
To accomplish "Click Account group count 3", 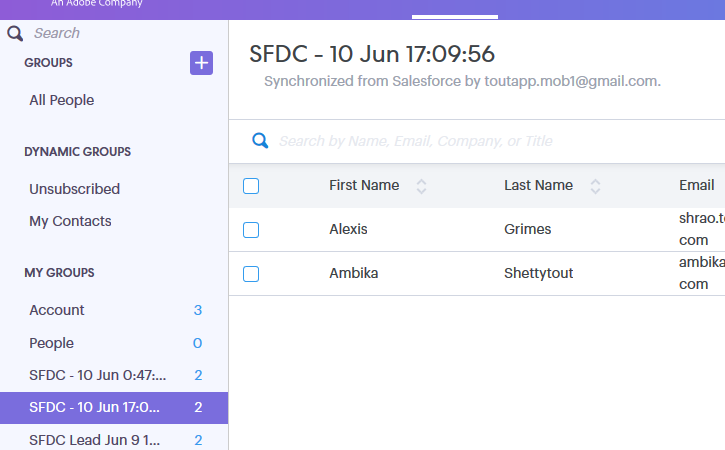I will (198, 310).
